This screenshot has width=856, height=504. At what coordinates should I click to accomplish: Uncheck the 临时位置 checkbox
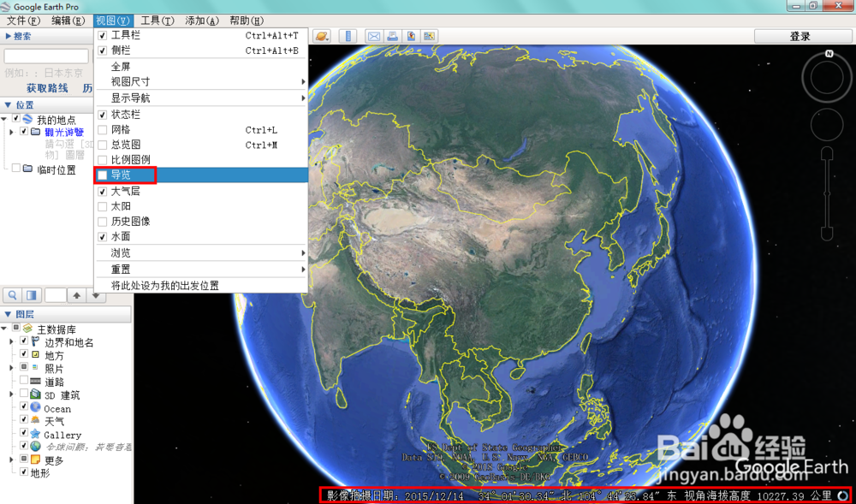click(x=15, y=169)
